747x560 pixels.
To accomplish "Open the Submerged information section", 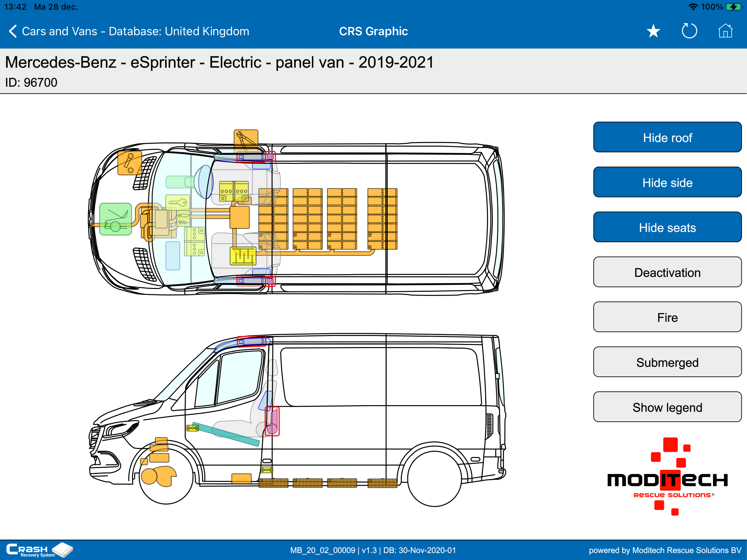I will [x=667, y=362].
